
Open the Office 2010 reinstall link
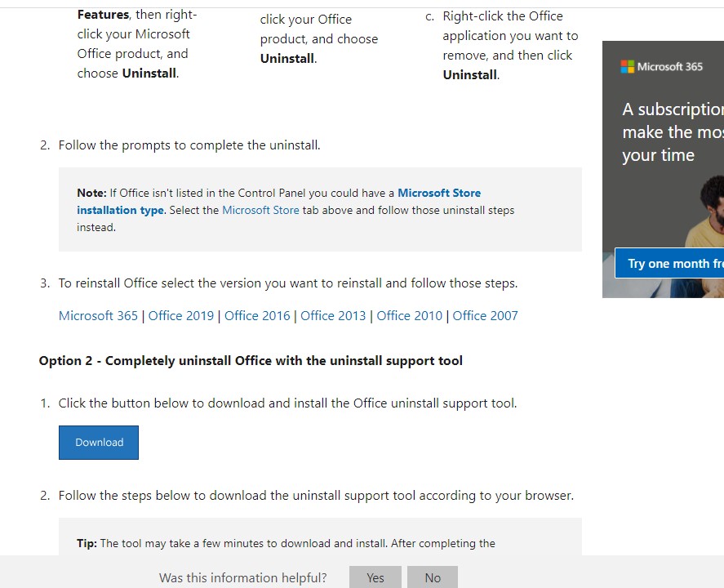tap(409, 316)
